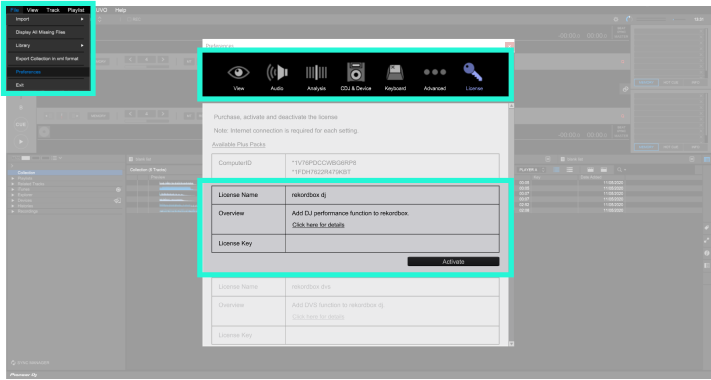
Task: Open the PLAYER A dropdown
Action: click(x=531, y=170)
